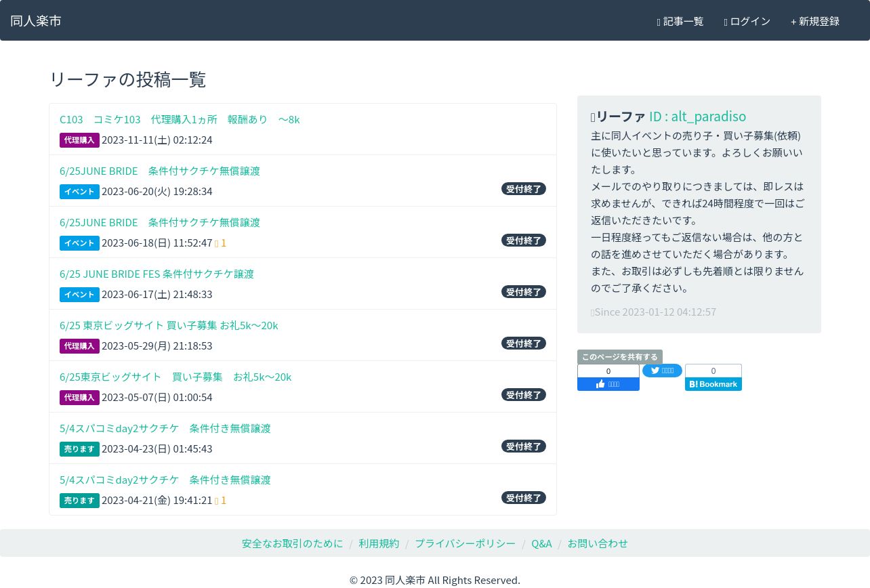Open the ログイン page from navbar
The image size is (870, 588).
747,21
